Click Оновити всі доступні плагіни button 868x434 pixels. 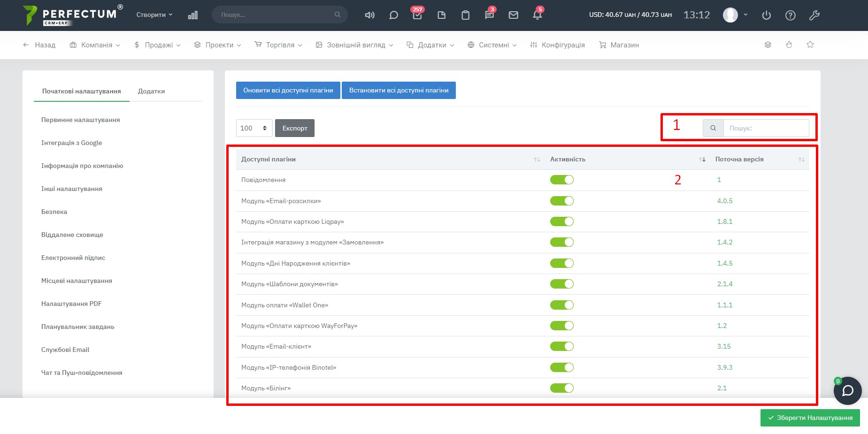288,90
